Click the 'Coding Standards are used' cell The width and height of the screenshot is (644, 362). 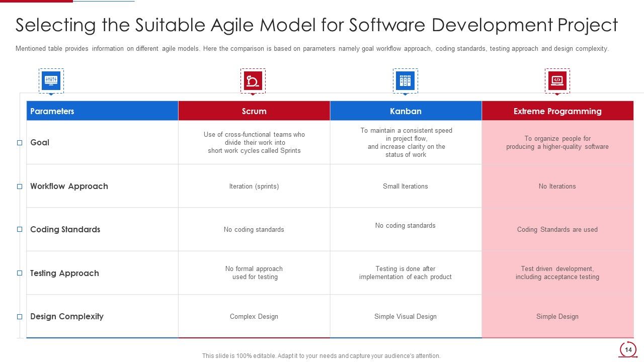(557, 230)
